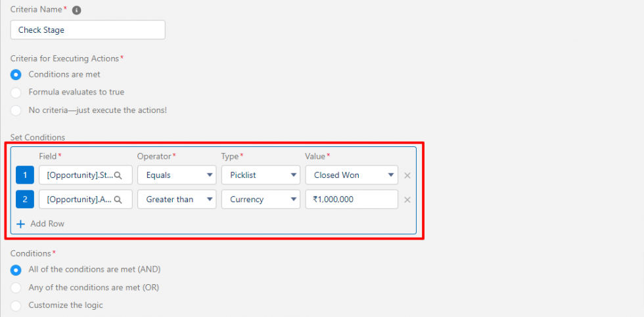The width and height of the screenshot is (644, 317).
Task: Open the 'Closed Won' value dropdown
Action: (x=351, y=175)
